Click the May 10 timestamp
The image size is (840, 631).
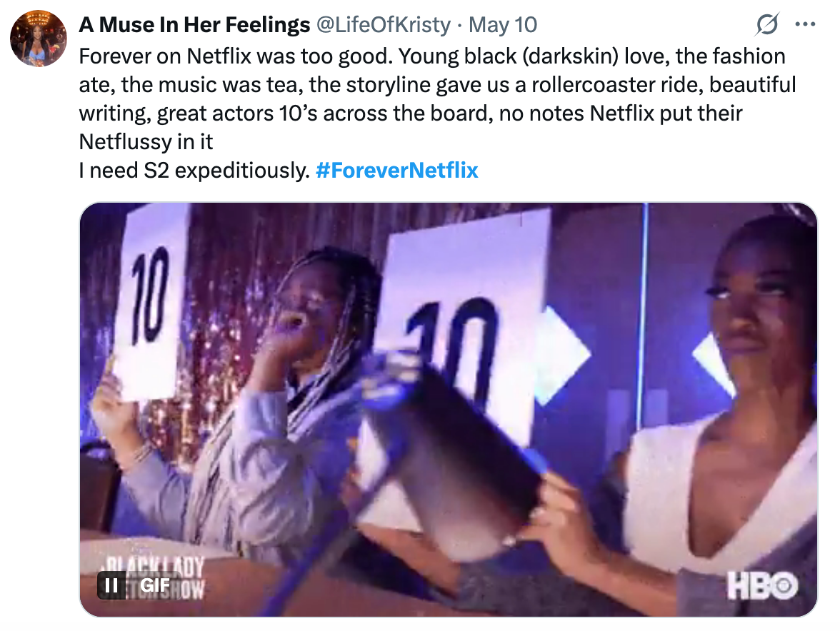(x=503, y=24)
